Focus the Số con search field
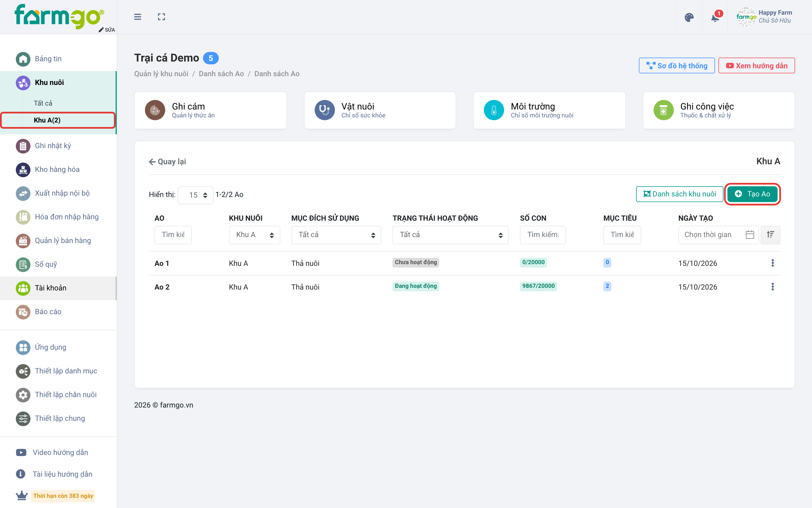This screenshot has width=812, height=508. (543, 235)
